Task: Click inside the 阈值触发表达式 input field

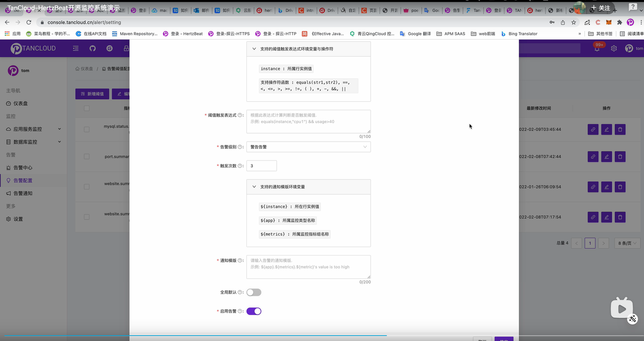Action: coord(308,122)
